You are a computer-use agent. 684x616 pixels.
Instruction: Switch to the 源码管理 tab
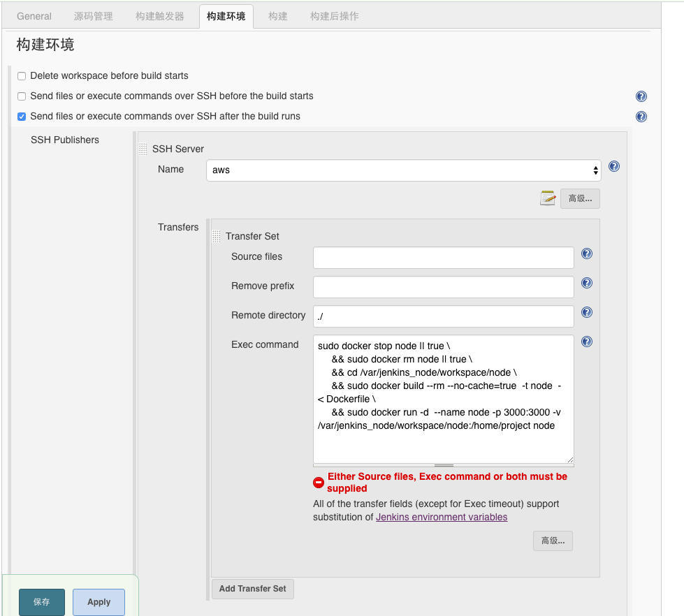point(94,16)
